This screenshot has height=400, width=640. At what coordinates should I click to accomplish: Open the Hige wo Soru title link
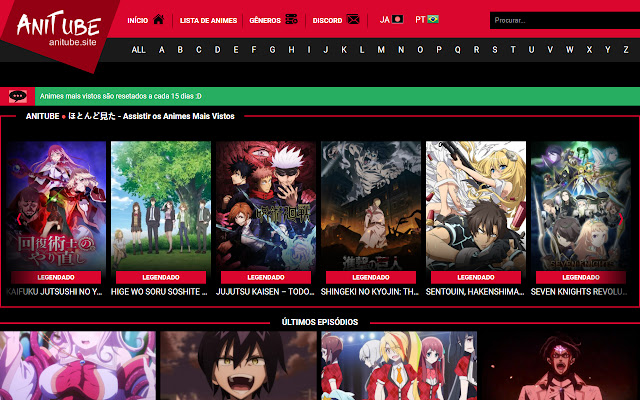click(x=161, y=292)
